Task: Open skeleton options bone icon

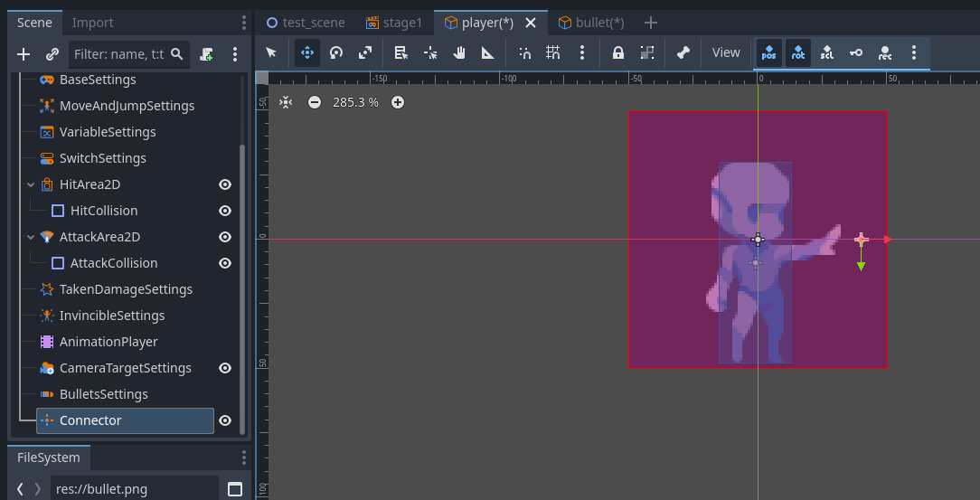Action: click(683, 52)
